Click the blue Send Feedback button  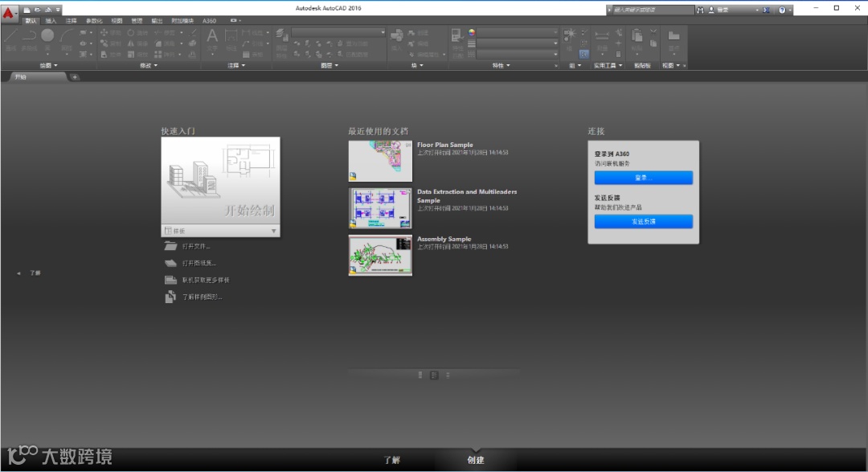click(x=643, y=221)
